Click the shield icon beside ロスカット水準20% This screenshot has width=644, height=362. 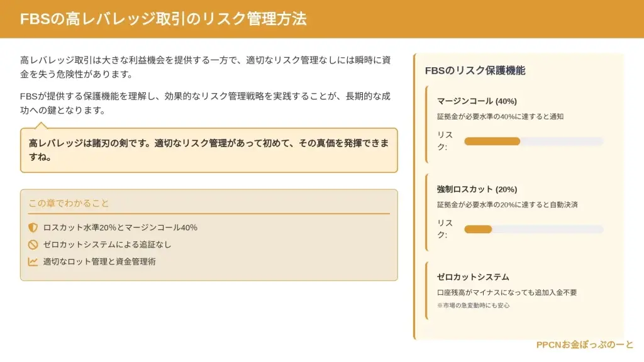point(33,228)
